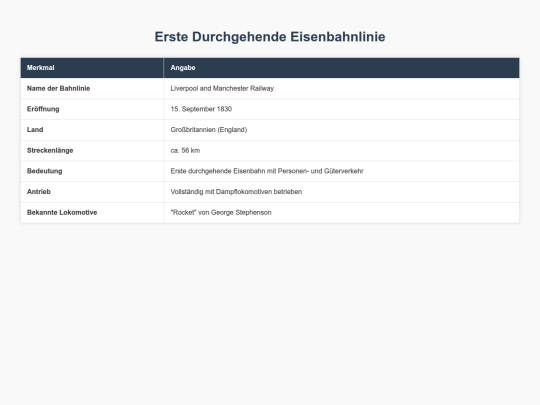Click the Land row label
This screenshot has width=540, height=405.
[35, 130]
